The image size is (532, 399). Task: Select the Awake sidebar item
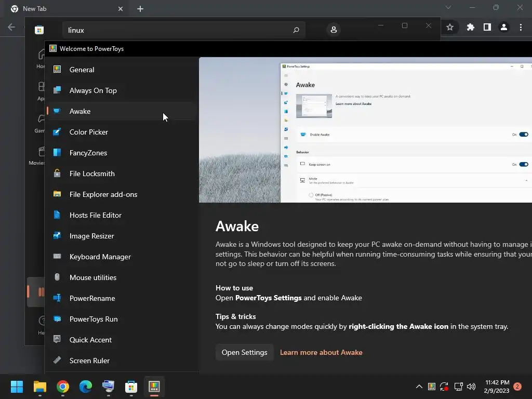[121, 111]
